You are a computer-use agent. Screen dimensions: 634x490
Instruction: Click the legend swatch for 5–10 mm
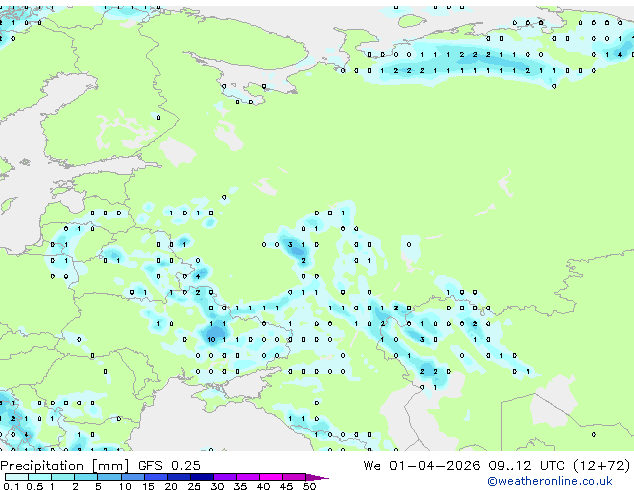point(109,477)
